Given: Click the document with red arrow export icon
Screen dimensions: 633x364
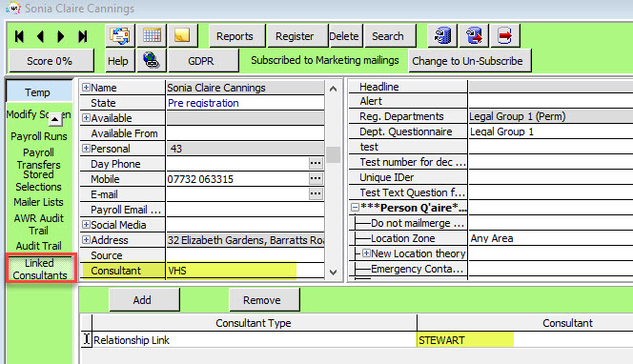Looking at the screenshot, I should tap(505, 36).
